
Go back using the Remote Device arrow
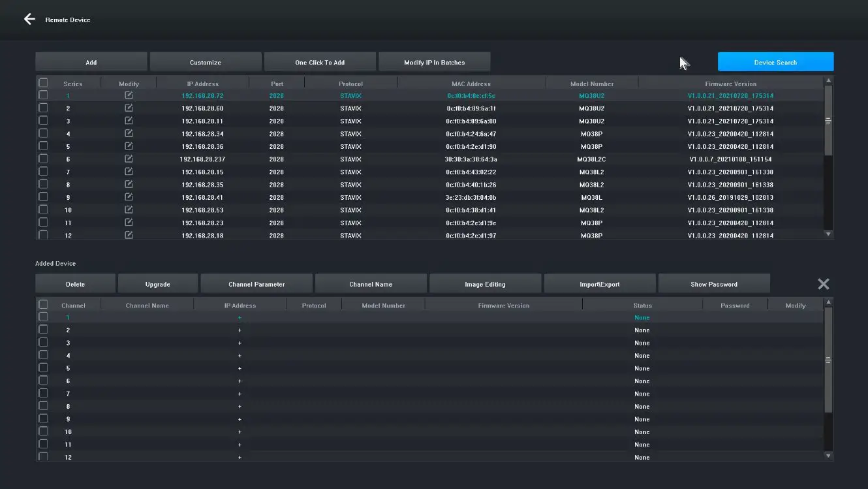click(29, 19)
